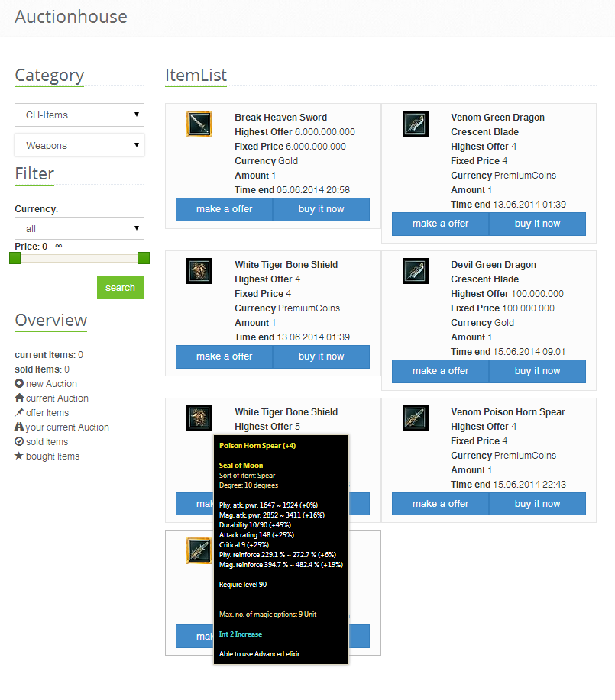The width and height of the screenshot is (615, 700).
Task: Open the your current Auction link
Action: 67,427
